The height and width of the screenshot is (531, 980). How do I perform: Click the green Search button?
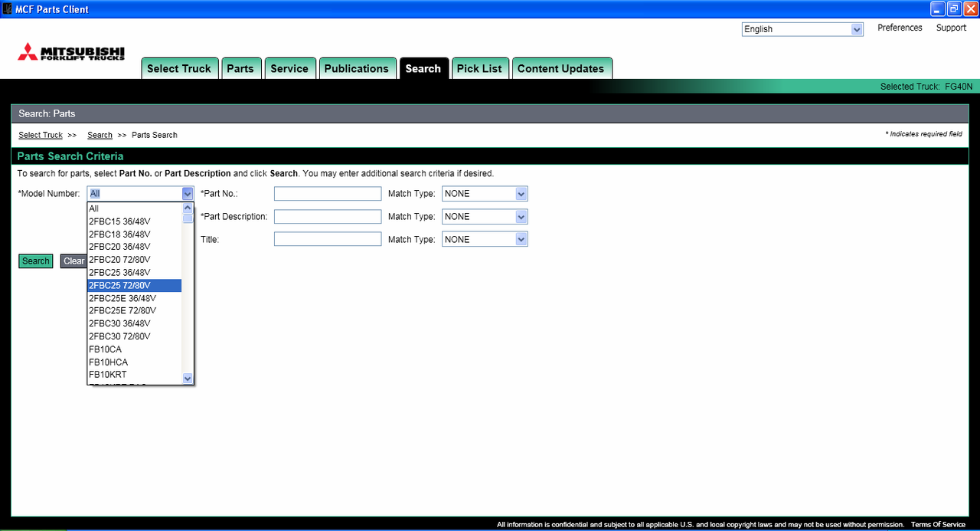click(x=36, y=261)
